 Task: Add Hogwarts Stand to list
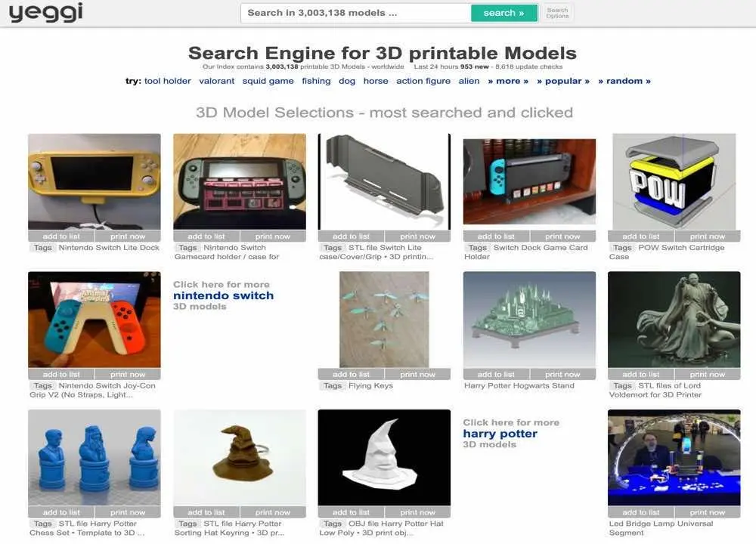[x=496, y=375]
